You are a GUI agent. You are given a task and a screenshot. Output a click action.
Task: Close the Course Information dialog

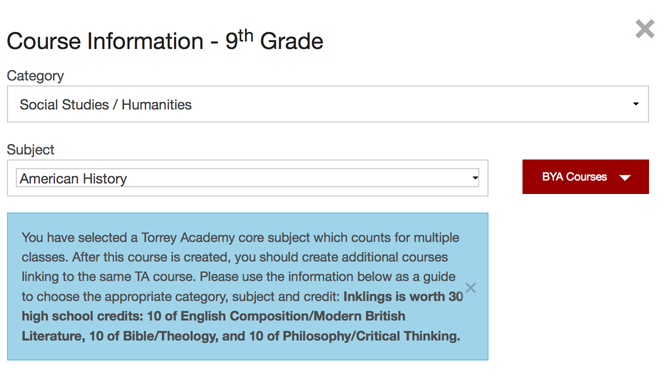click(x=645, y=29)
